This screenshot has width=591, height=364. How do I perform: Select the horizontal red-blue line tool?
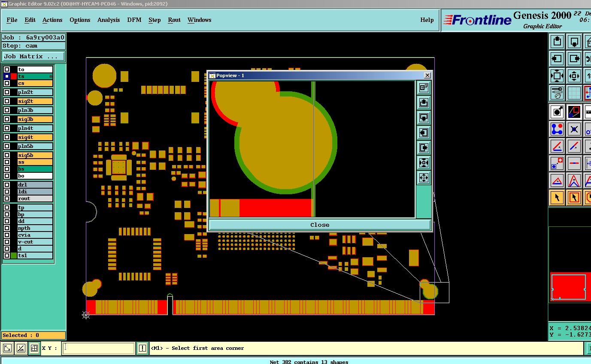574,163
